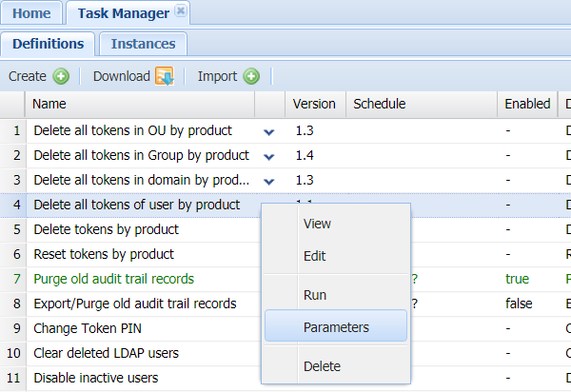
Task: Click the green Import plus icon
Action: coord(251,76)
